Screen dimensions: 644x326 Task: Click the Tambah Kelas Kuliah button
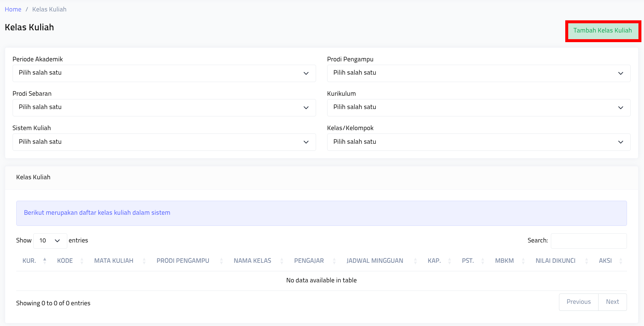point(603,31)
